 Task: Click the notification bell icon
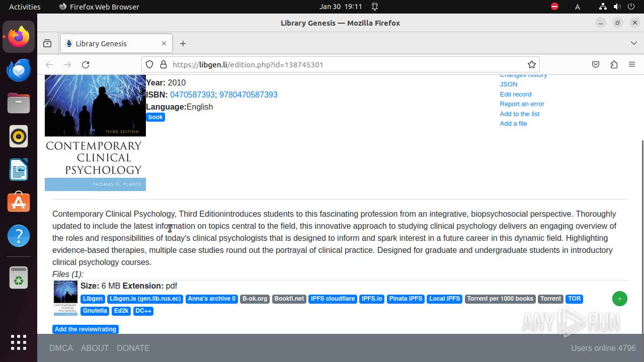click(375, 7)
